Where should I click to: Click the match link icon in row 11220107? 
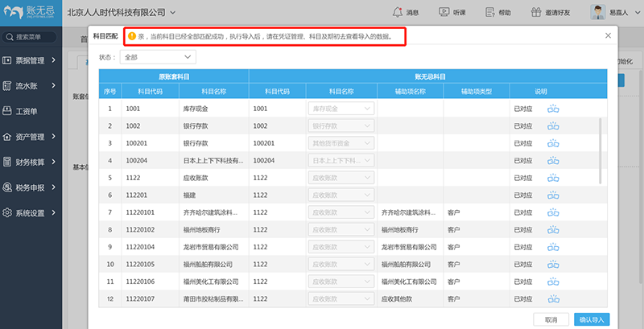553,299
